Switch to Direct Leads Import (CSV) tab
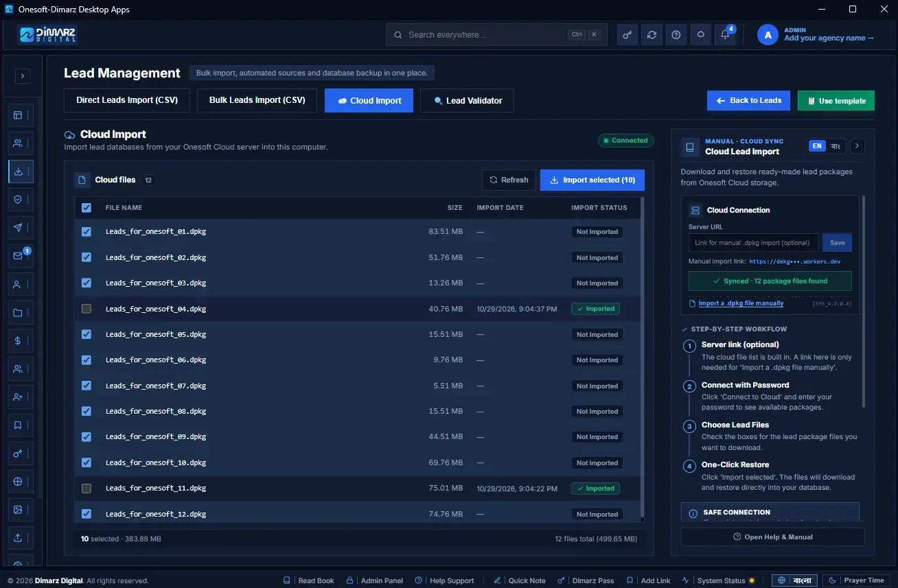 point(127,100)
